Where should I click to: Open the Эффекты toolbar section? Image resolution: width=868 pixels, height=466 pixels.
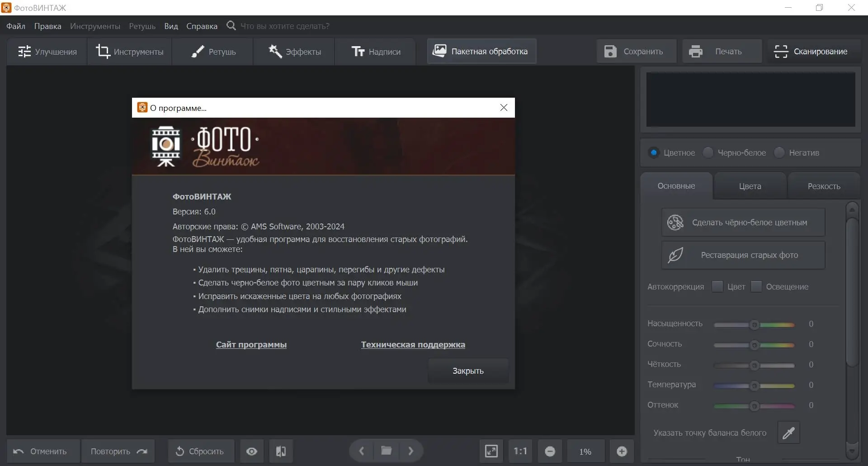pos(294,52)
